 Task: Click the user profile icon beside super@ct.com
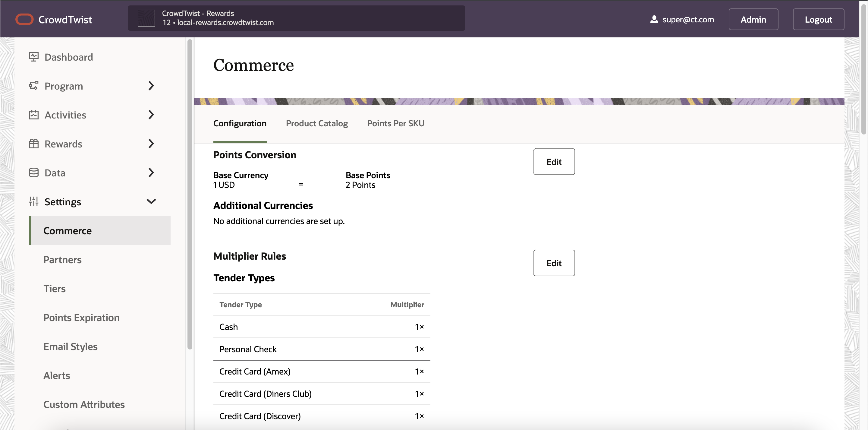(654, 20)
